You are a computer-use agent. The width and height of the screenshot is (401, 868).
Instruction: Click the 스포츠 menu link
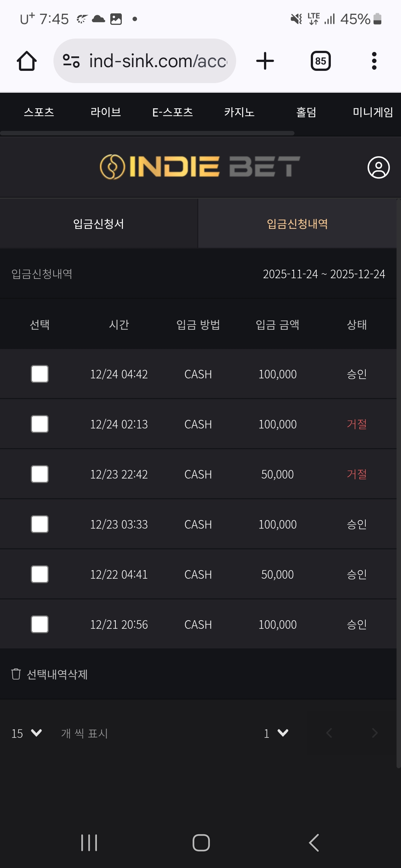pyautogui.click(x=39, y=112)
